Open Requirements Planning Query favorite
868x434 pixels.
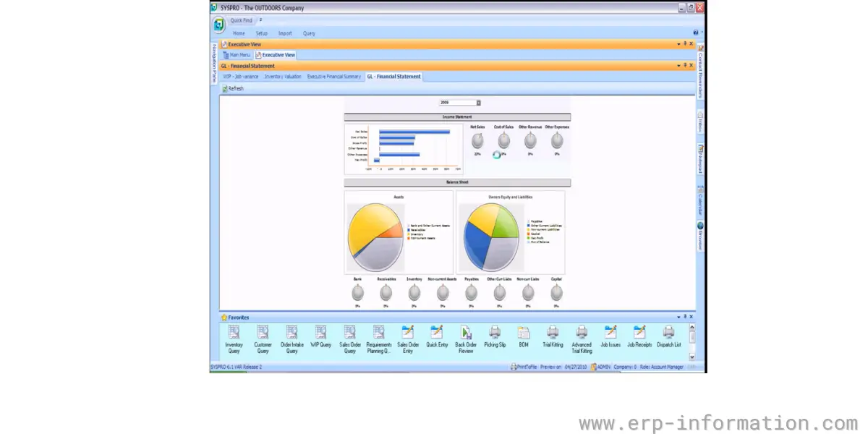click(x=378, y=338)
